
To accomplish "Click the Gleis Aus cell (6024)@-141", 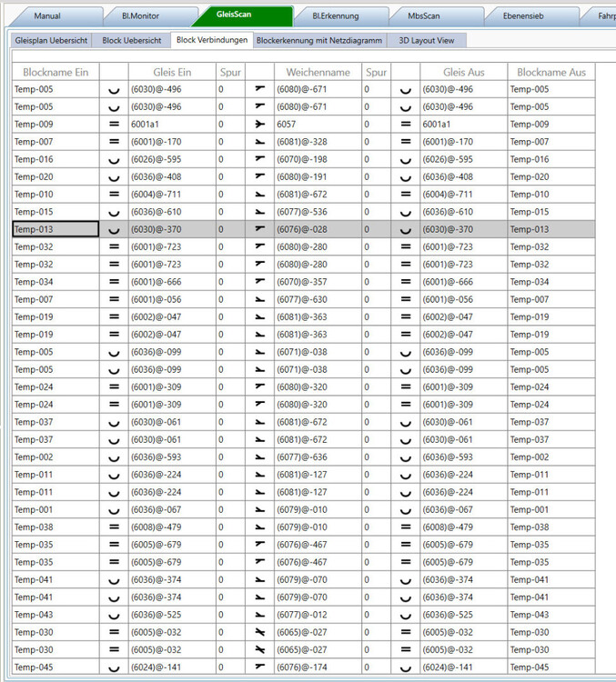I will (464, 667).
